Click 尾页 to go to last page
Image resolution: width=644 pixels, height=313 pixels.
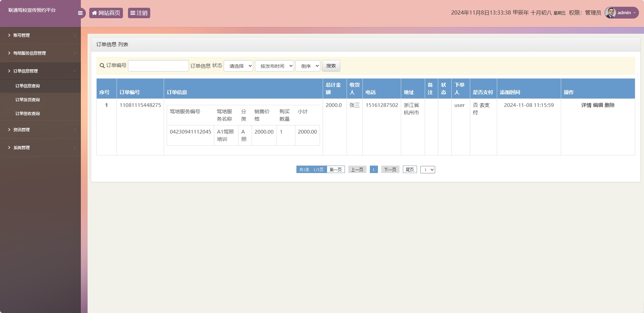(x=410, y=170)
